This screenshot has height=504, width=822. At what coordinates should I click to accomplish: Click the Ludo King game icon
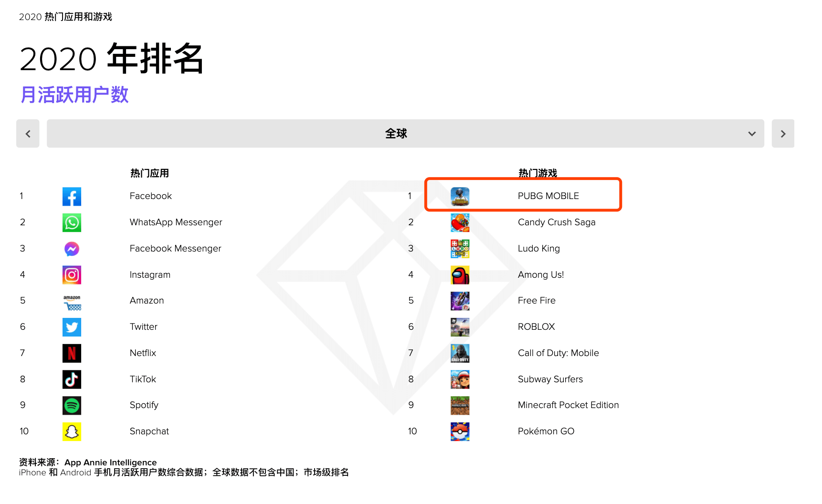[x=460, y=249]
